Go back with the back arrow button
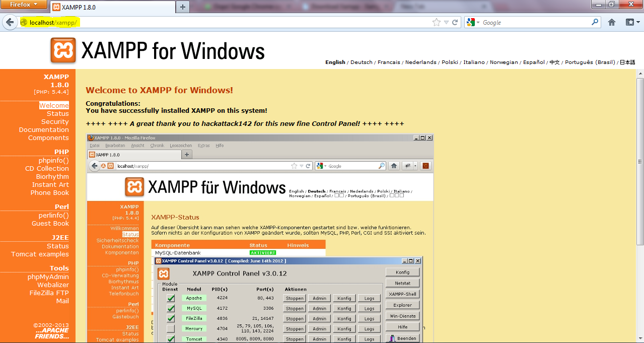The height and width of the screenshot is (343, 644). pyautogui.click(x=10, y=22)
